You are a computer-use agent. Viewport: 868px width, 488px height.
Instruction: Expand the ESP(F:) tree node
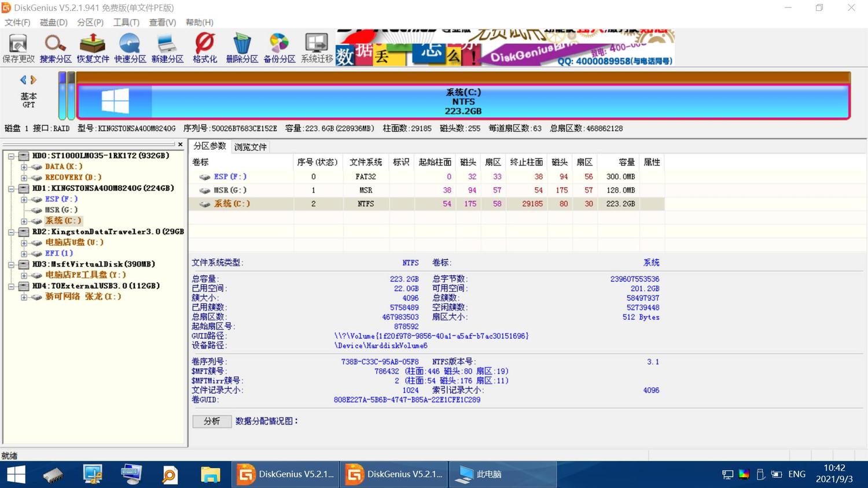(x=24, y=199)
